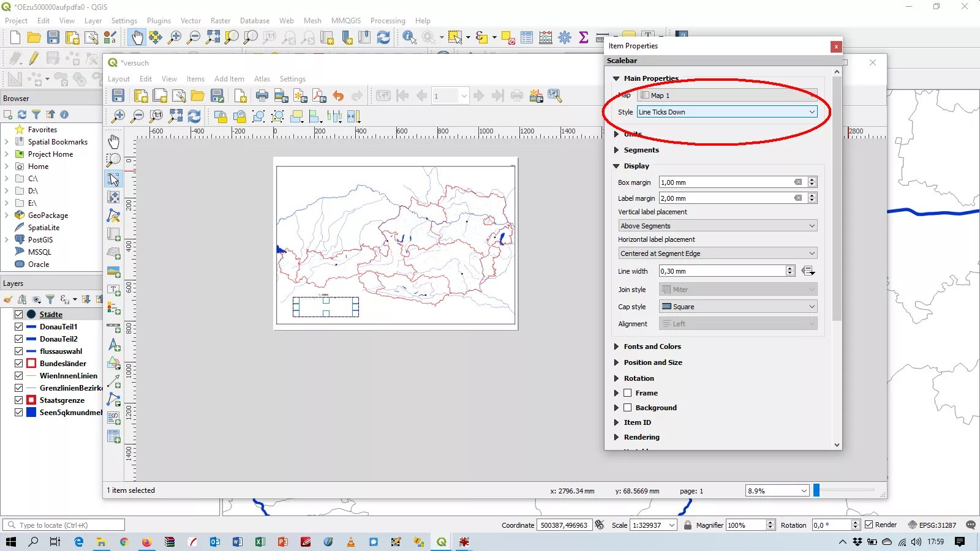Enable the Frame checkbox
Viewport: 980px width, 551px height.
(627, 393)
